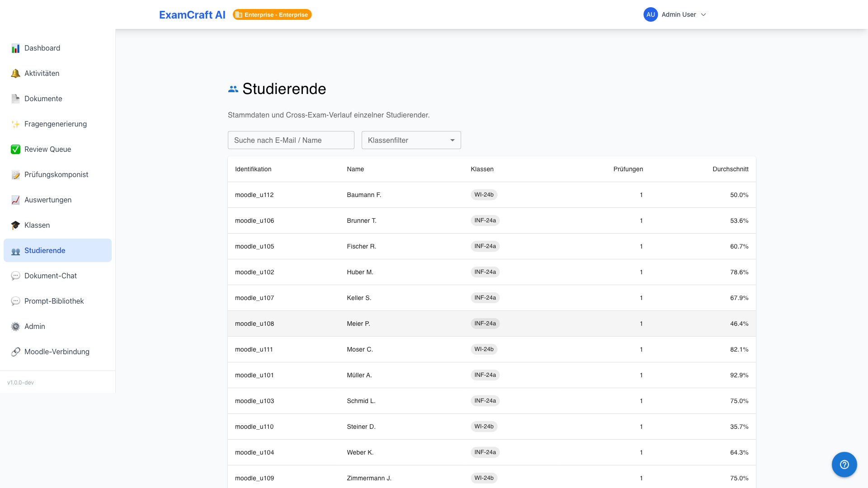Open Moodle-Verbindung link in sidebar
The image size is (868, 488).
tap(57, 352)
